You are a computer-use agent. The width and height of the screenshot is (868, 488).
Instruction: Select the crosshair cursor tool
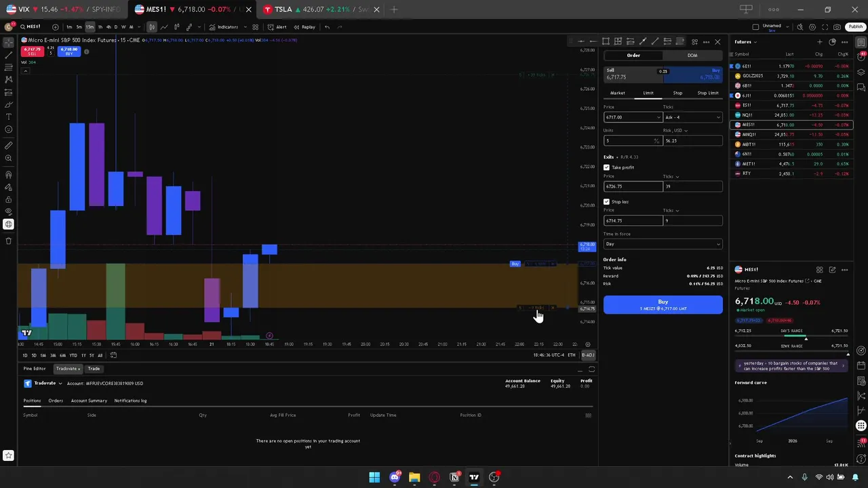coord(9,42)
